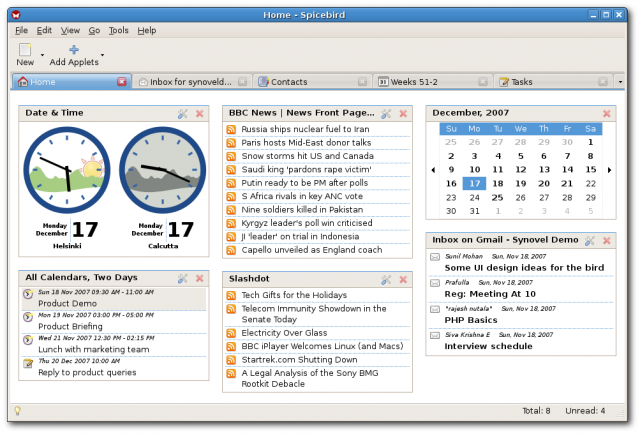Click RSS icon beside 'Nine soldiers killed in Pakistan'

point(231,210)
